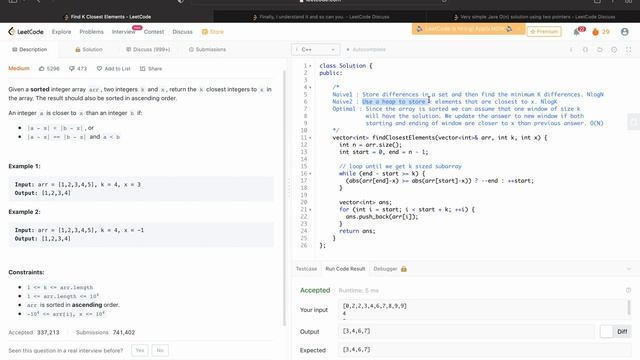Click the Store shopping icon
This screenshot has height=360, width=640.
click(x=204, y=31)
